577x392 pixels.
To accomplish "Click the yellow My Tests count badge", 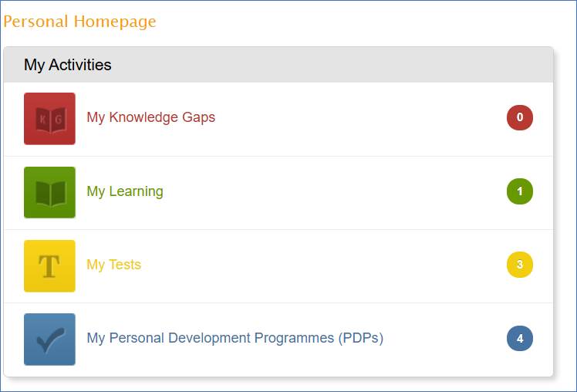I will [519, 265].
